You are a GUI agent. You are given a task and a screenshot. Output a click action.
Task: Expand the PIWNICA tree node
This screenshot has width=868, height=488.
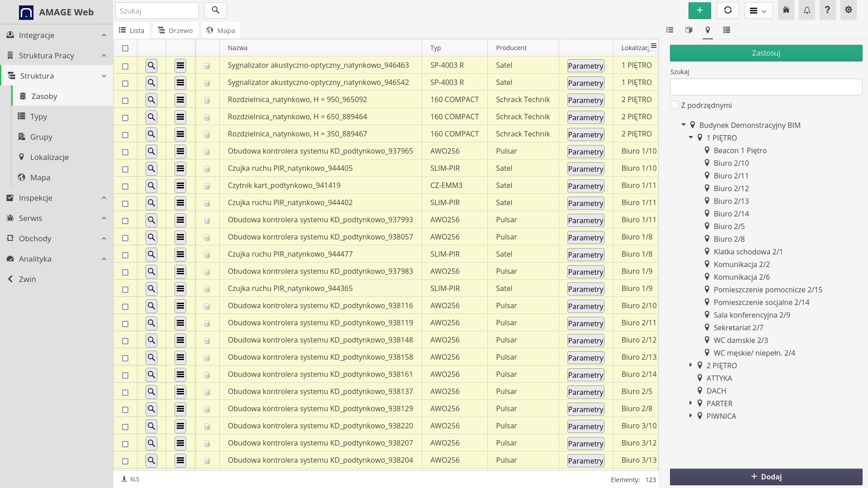coord(691,416)
